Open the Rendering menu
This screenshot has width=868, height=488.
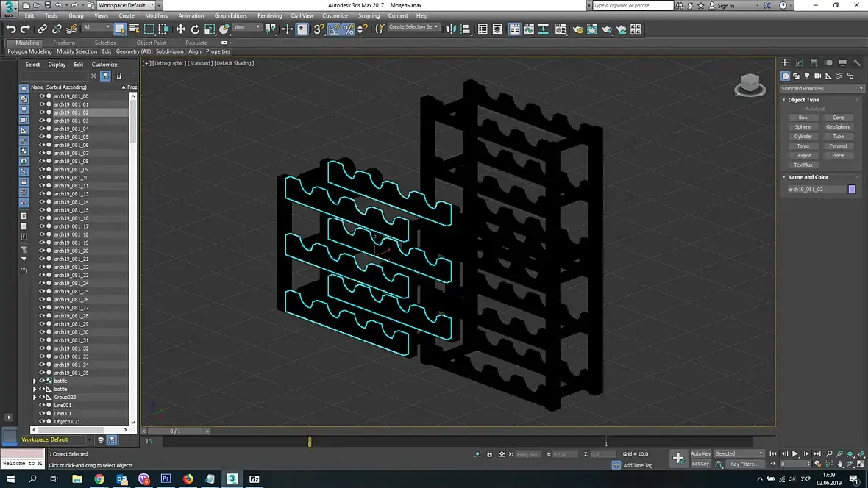coord(269,15)
